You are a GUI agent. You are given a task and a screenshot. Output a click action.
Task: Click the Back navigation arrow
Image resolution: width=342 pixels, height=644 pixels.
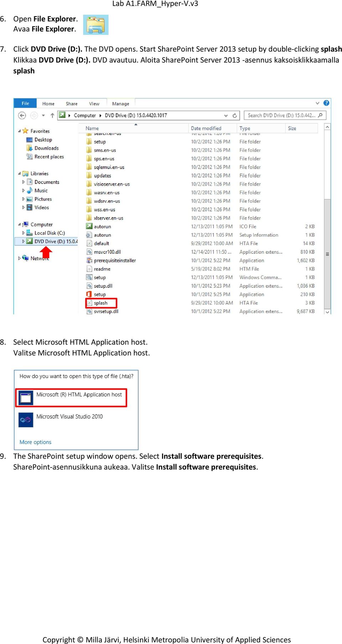[x=22, y=115]
